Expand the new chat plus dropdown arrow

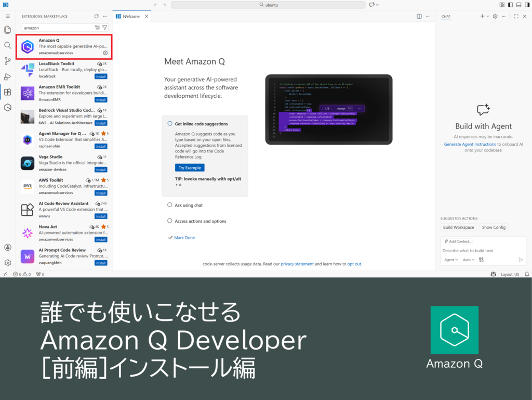point(488,17)
